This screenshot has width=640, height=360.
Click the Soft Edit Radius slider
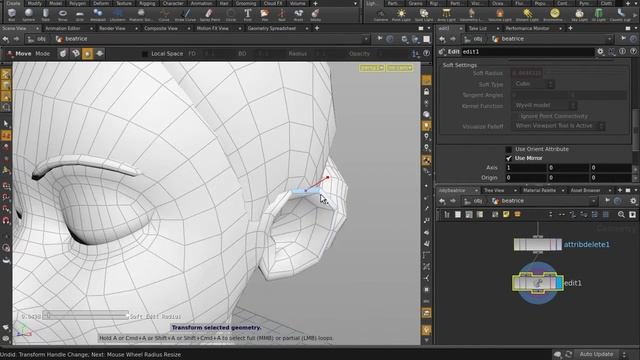coord(86,315)
